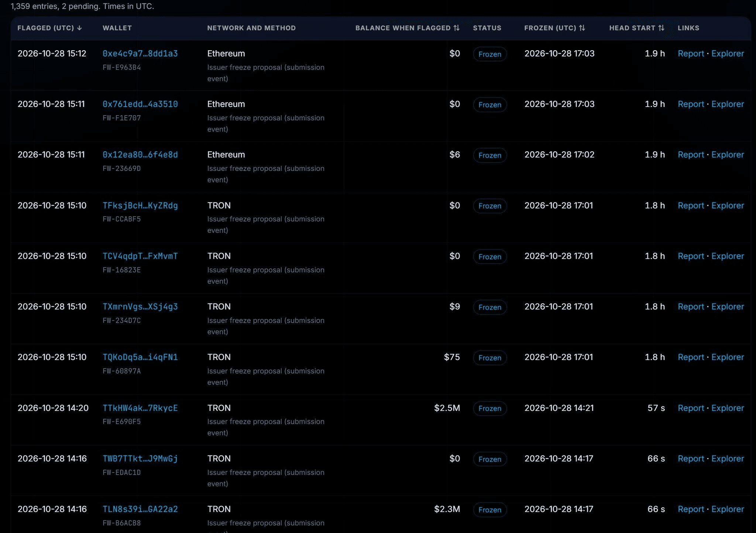Screen dimensions: 756x533
Task: Select frozen time 2026-10-28 17:02
Action: 559,155
